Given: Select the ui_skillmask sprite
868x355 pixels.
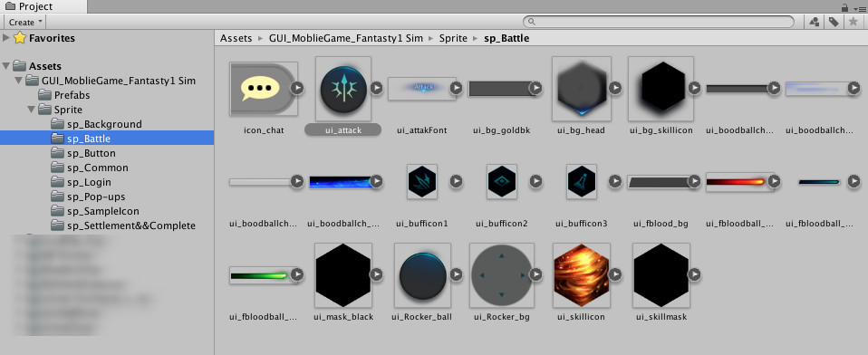Looking at the screenshot, I should tap(661, 274).
